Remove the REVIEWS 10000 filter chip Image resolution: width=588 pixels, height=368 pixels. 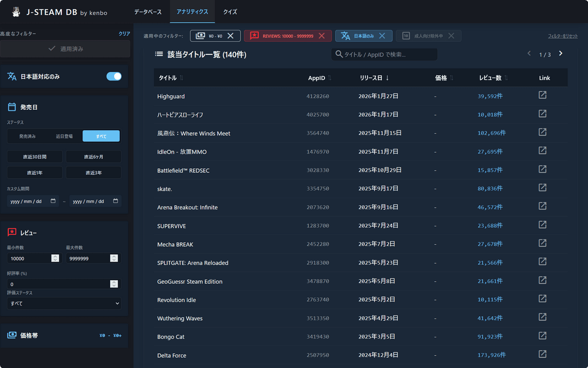[321, 36]
